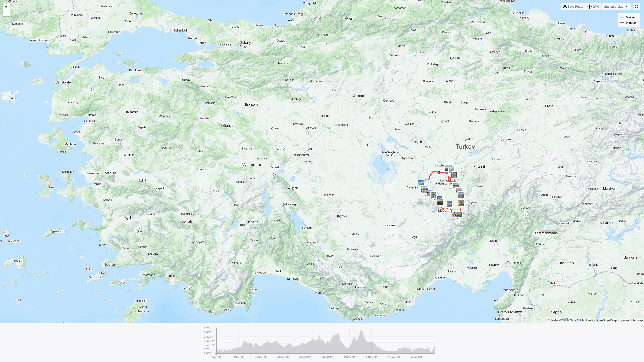Image resolution: width=644 pixels, height=362 pixels.
Task: Click the Visible red legend entry
Action: [x=628, y=17]
